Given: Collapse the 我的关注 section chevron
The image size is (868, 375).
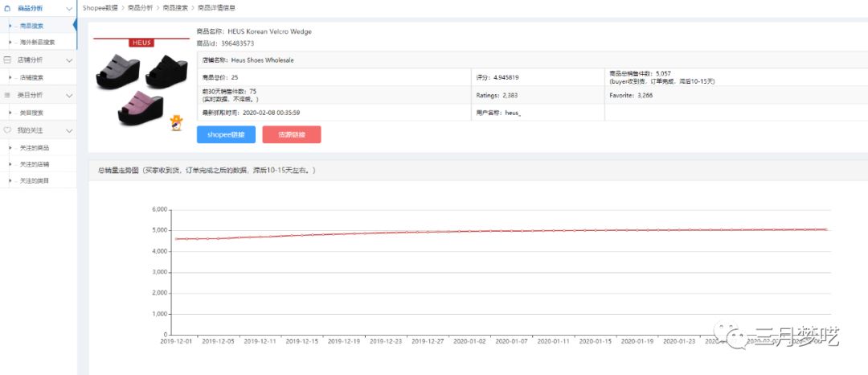Looking at the screenshot, I should [69, 130].
